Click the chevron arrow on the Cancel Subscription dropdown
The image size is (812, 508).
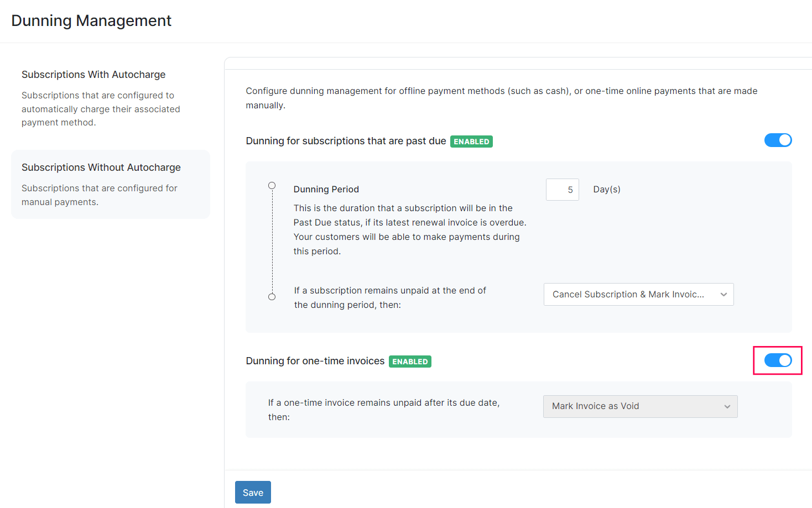723,295
